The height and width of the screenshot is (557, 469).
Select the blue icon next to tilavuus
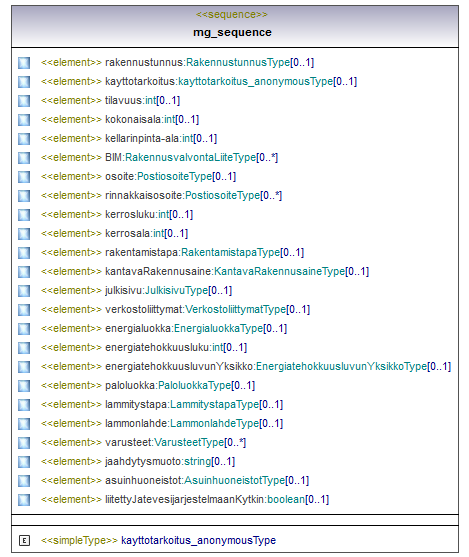click(x=24, y=101)
